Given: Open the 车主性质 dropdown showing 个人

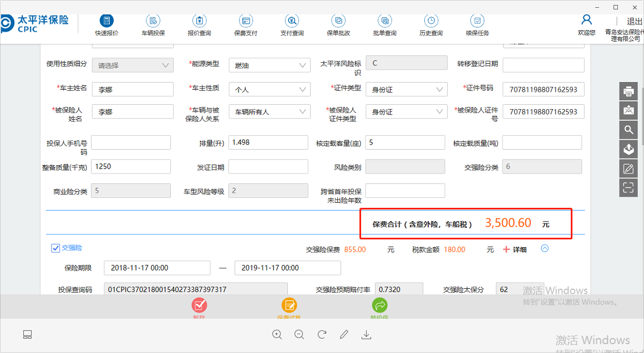Looking at the screenshot, I should click(269, 89).
